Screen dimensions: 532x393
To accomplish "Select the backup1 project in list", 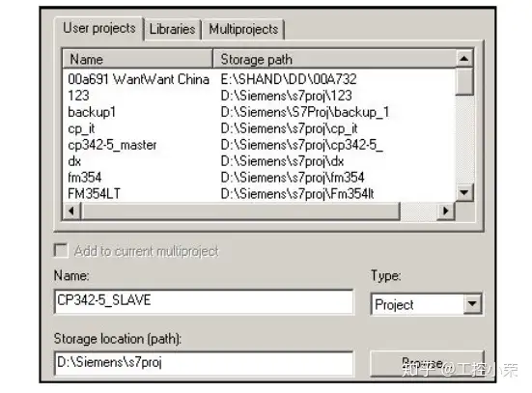I will pos(260,112).
